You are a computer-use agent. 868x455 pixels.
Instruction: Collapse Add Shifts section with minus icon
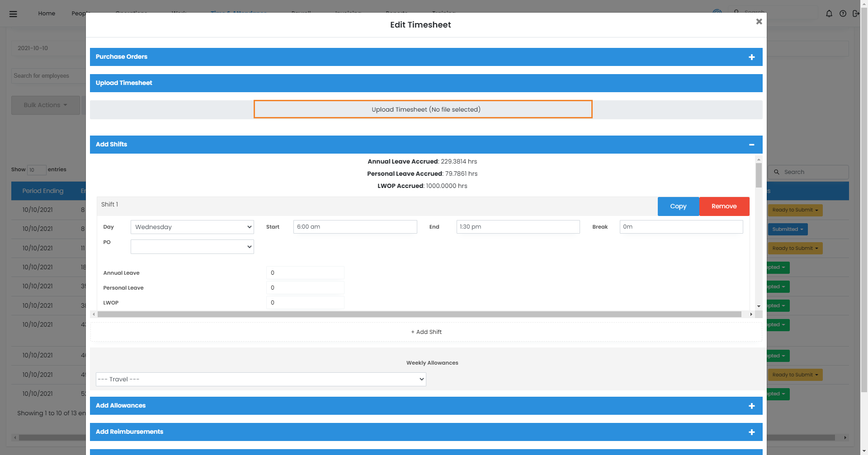[x=751, y=145]
